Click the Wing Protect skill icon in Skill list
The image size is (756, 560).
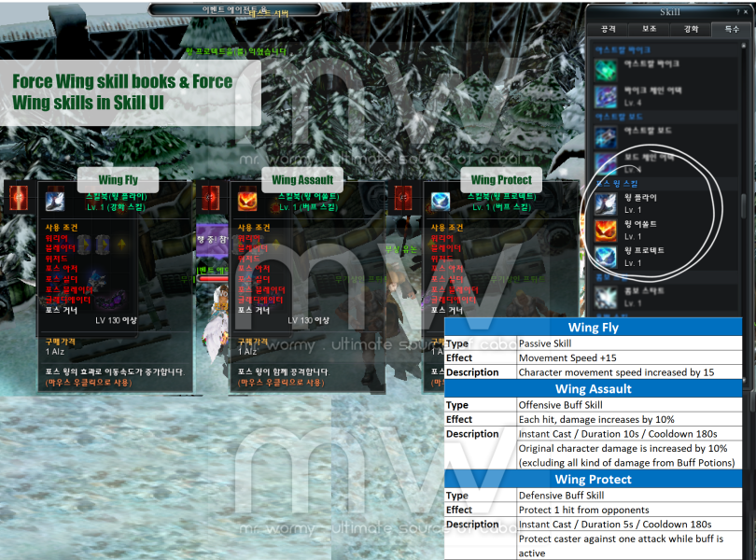607,256
